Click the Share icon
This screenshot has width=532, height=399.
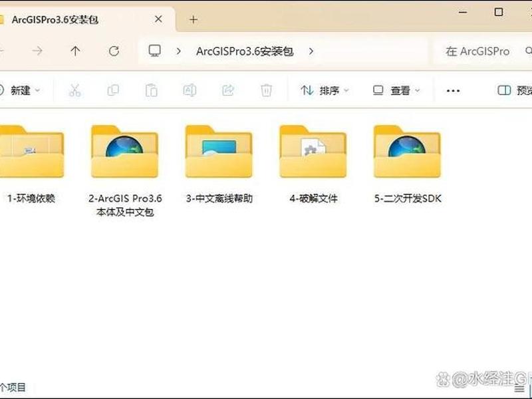pos(228,90)
